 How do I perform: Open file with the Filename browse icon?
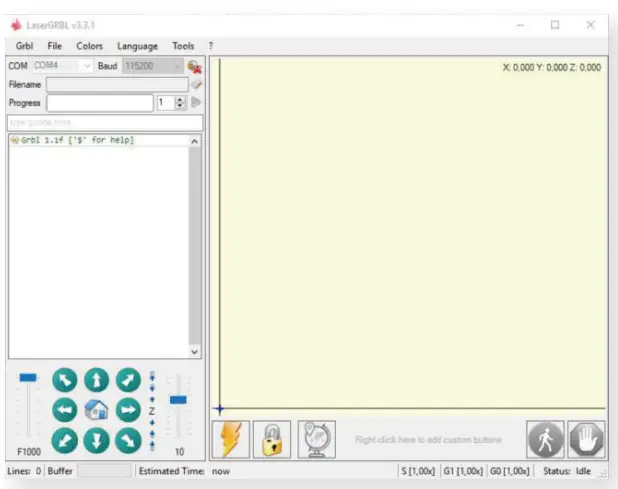pos(196,84)
